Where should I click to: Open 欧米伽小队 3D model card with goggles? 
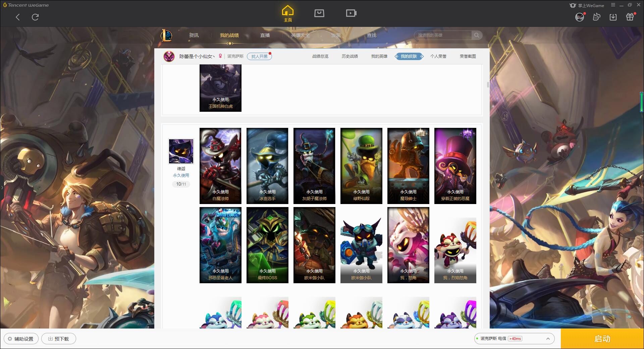point(361,245)
